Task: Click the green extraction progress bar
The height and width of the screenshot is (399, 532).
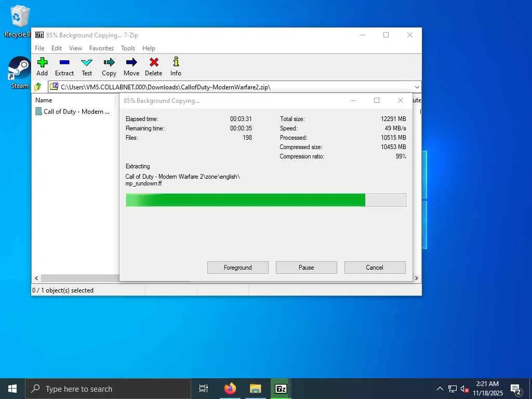Action: [x=265, y=200]
